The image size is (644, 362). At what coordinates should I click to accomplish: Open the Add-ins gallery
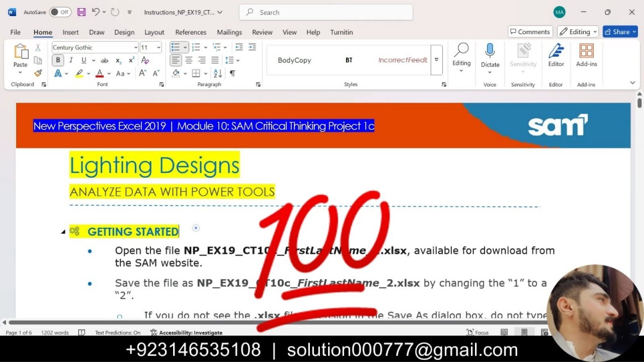(586, 55)
